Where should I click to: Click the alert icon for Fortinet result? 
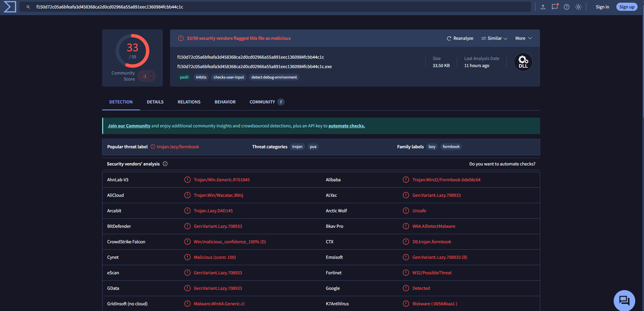406,273
